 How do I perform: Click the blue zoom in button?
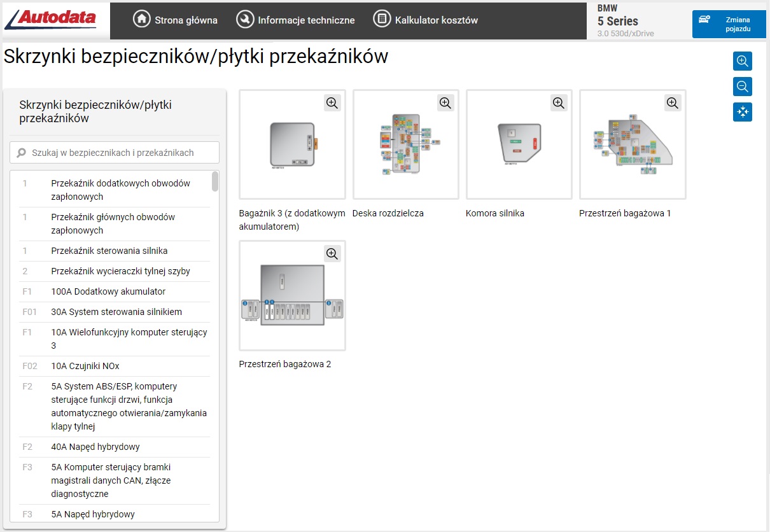[x=742, y=61]
